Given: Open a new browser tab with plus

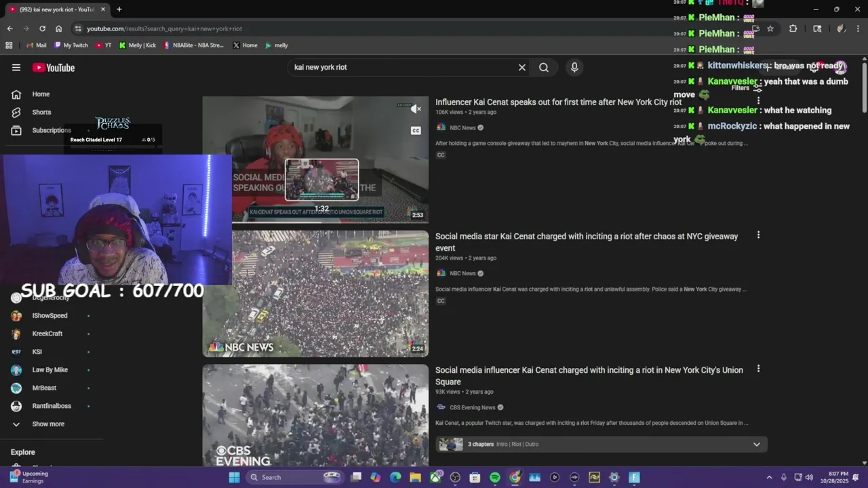Looking at the screenshot, I should [x=119, y=9].
